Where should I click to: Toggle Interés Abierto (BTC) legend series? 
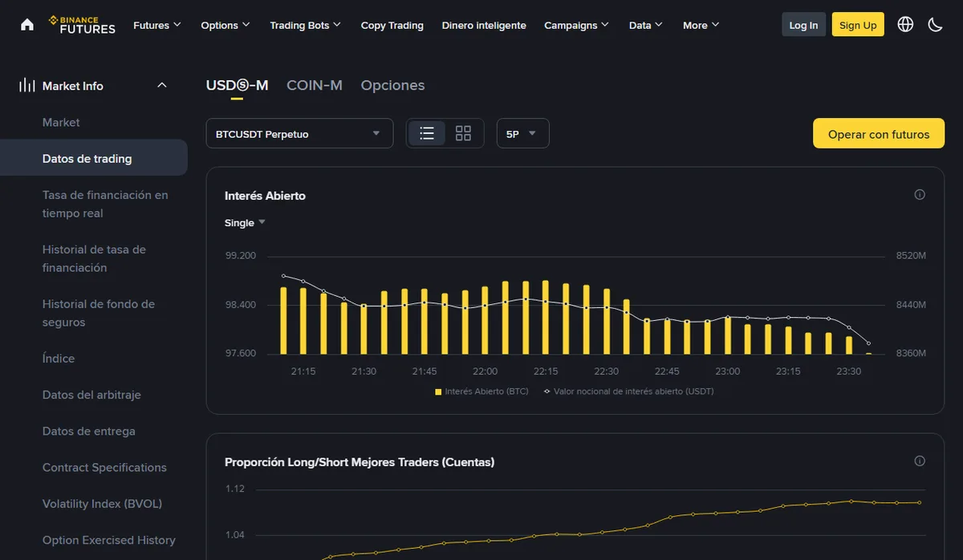(x=481, y=392)
